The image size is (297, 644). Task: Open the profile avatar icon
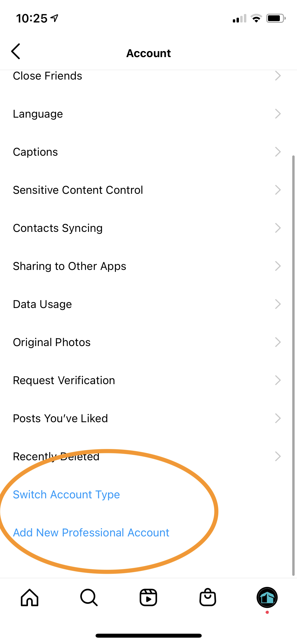(267, 597)
